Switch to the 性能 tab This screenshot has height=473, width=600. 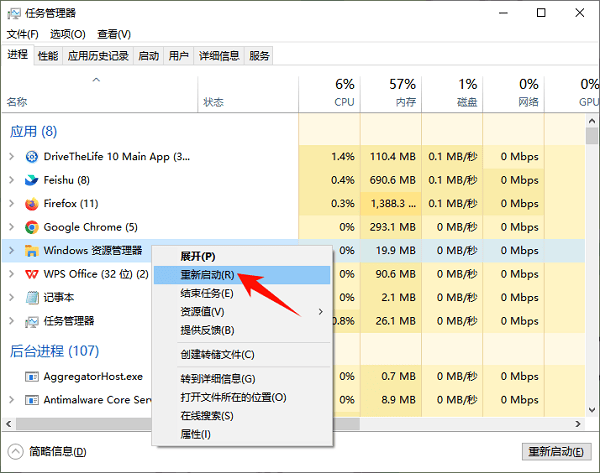coord(48,56)
